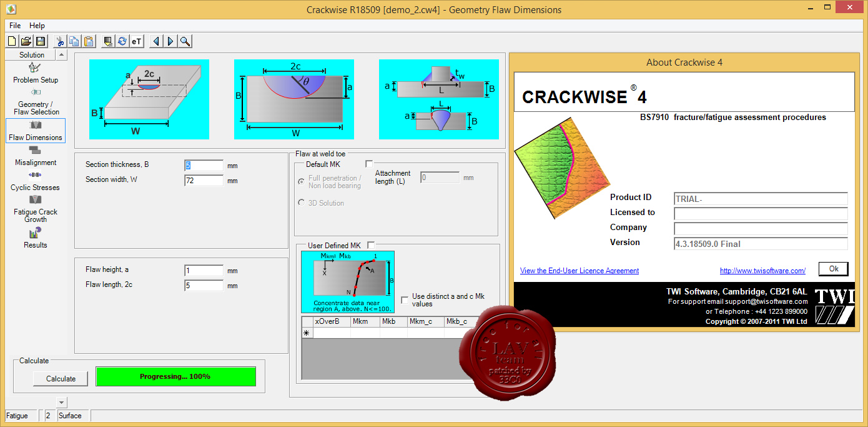Copy using the toolbar copy icon
This screenshot has width=868, height=427.
(x=75, y=41)
